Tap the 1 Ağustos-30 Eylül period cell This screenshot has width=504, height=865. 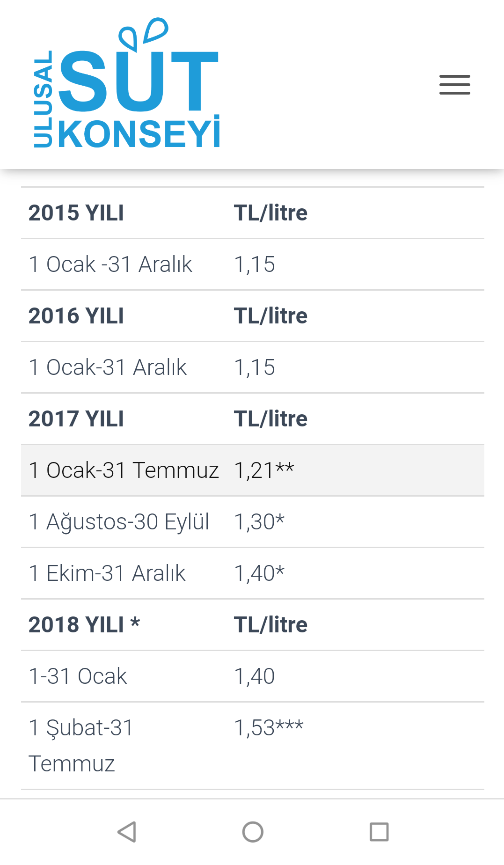(x=119, y=522)
